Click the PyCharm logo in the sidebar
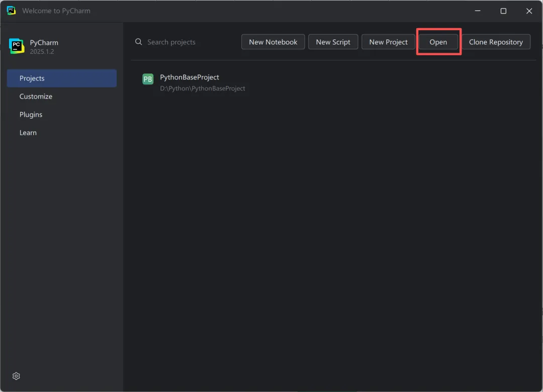This screenshot has width=543, height=392. pos(17,46)
